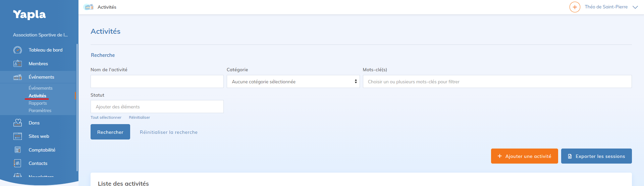
Task: Go to Paramètres in the Événements submenu
Action: 40,110
